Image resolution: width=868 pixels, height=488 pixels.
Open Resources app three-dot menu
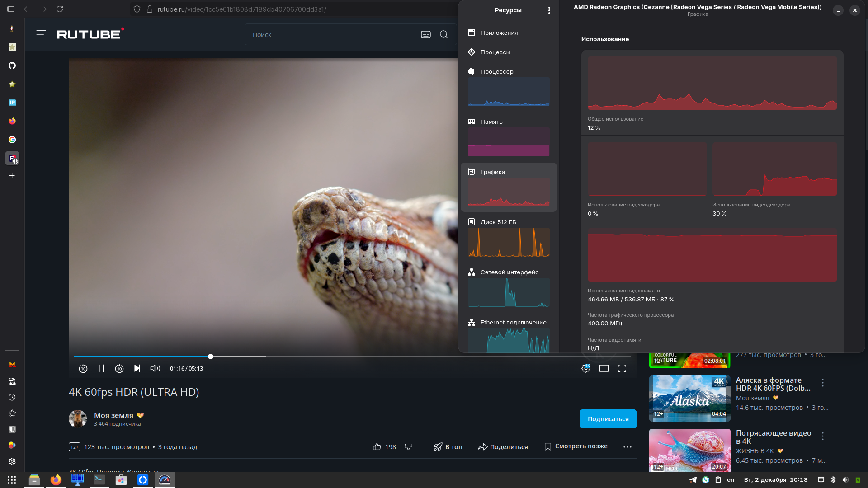(549, 10)
